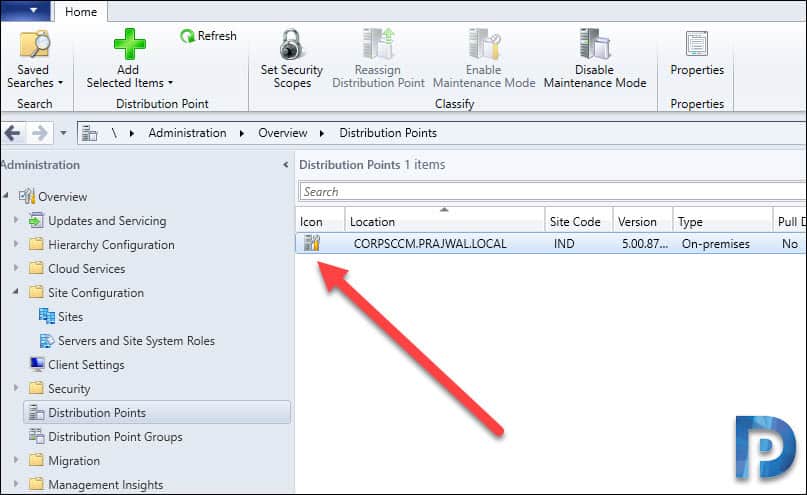Click the server icon in address bar
The height and width of the screenshot is (495, 807).
[x=90, y=133]
